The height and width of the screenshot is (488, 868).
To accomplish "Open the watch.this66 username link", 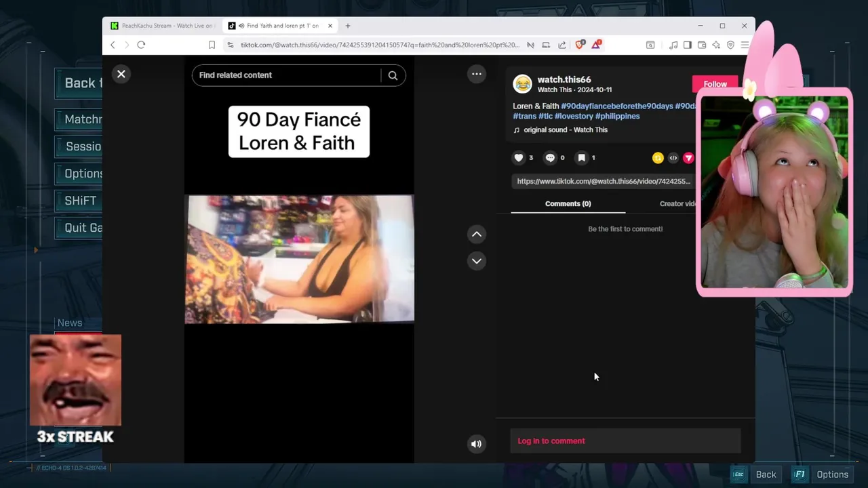I will click(x=564, y=79).
